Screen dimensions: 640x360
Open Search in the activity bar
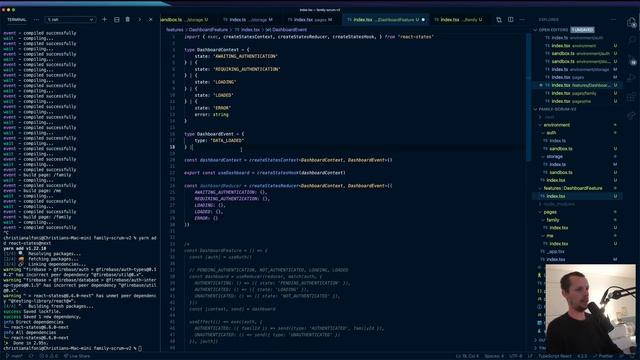point(632,40)
